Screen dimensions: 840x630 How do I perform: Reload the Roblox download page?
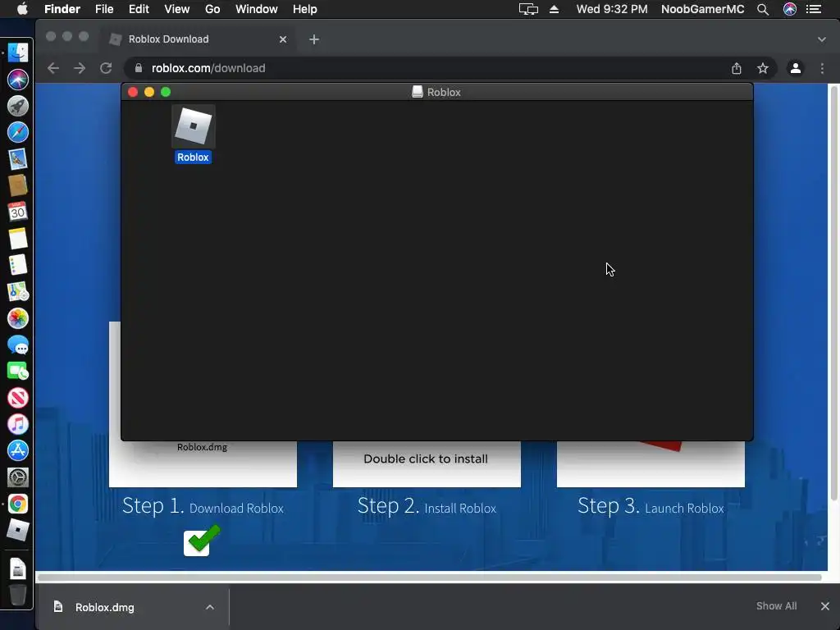106,68
